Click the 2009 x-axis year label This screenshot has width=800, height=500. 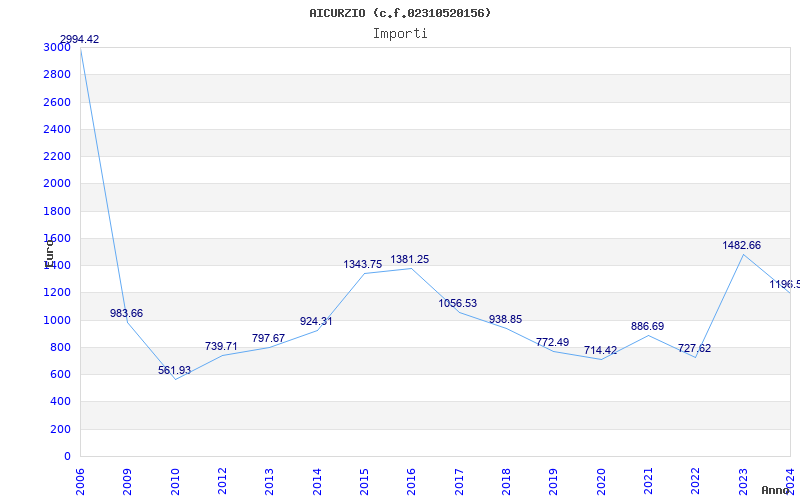coord(128,482)
